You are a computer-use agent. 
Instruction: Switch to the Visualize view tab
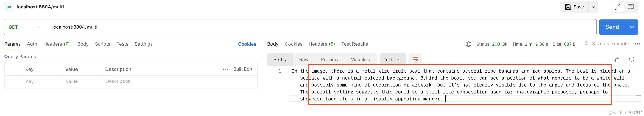[x=360, y=60]
